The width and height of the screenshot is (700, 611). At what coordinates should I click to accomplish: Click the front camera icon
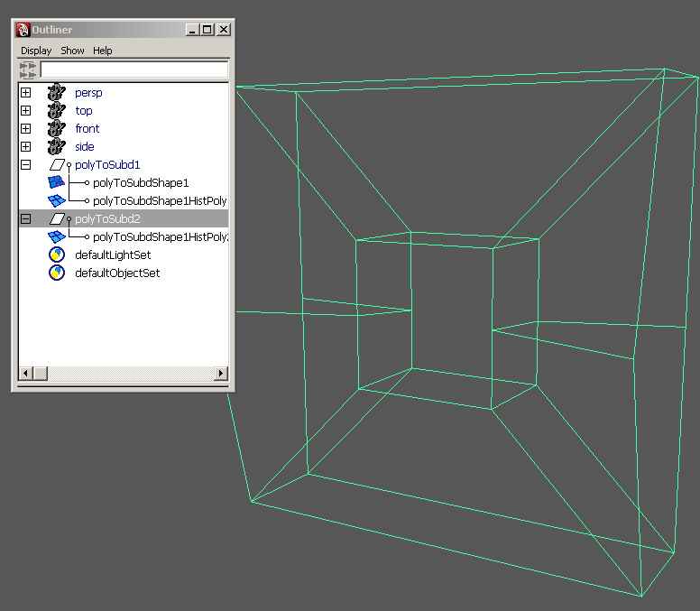(56, 129)
